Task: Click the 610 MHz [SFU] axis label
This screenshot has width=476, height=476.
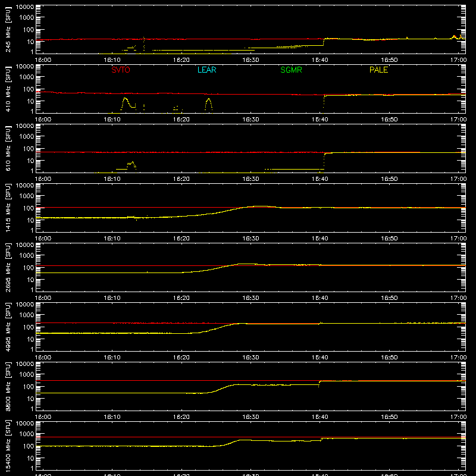Action: coord(8,148)
